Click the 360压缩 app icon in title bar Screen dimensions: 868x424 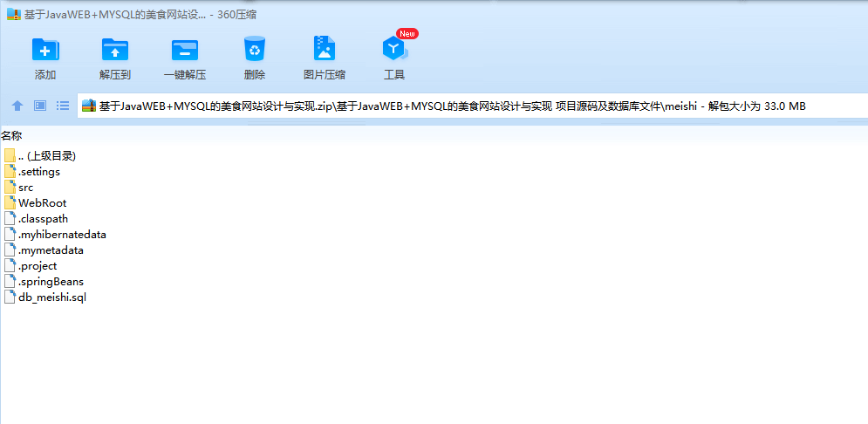click(x=14, y=15)
